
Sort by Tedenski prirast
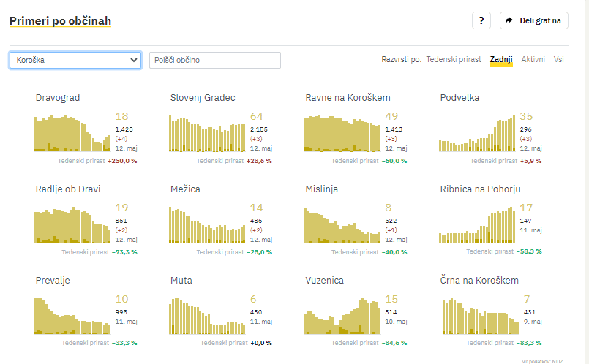tap(454, 59)
